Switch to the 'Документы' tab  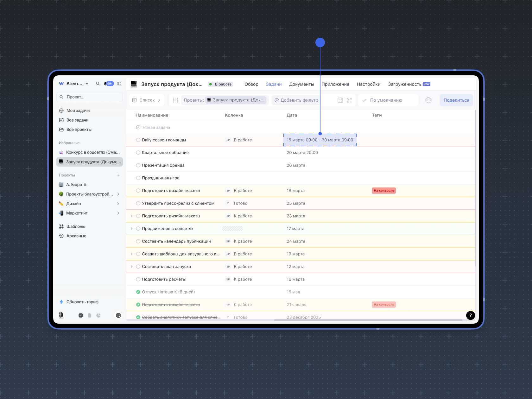click(x=301, y=84)
